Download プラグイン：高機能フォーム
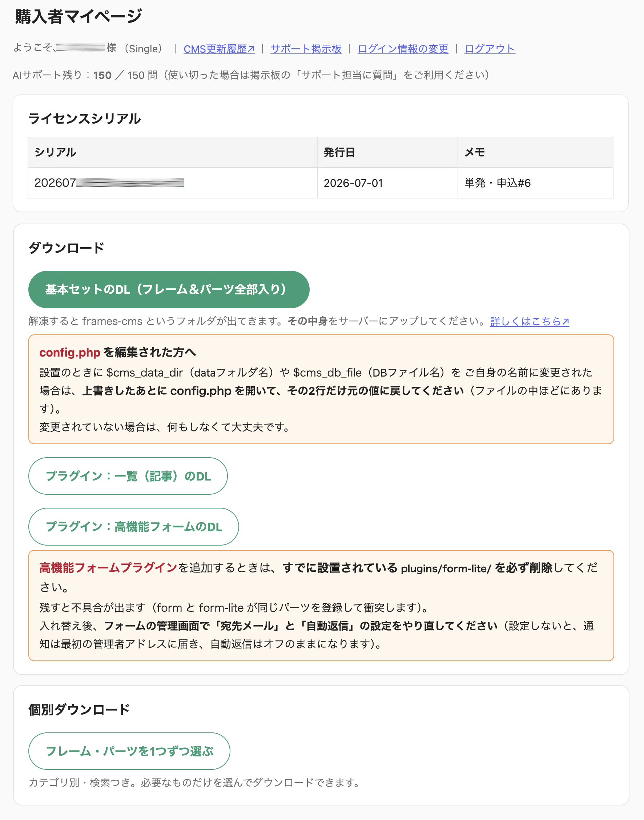The width and height of the screenshot is (644, 820). click(133, 526)
